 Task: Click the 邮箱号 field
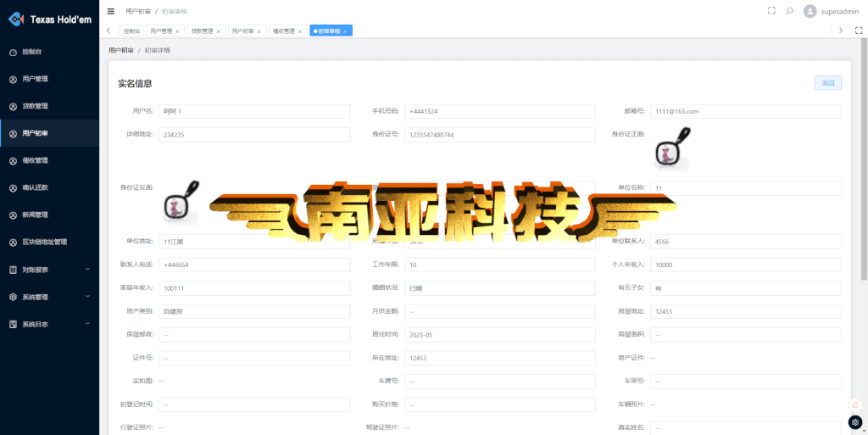[746, 111]
